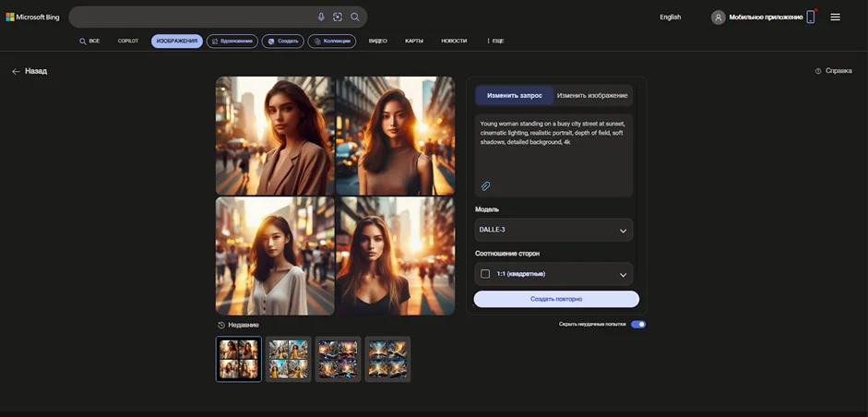Select third recent thumbnail set
This screenshot has height=417, width=868.
[x=339, y=359]
